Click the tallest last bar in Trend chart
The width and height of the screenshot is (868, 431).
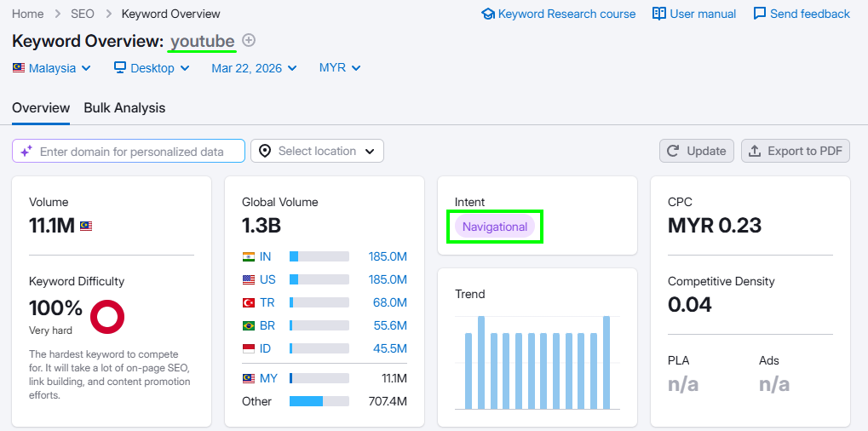(606, 362)
